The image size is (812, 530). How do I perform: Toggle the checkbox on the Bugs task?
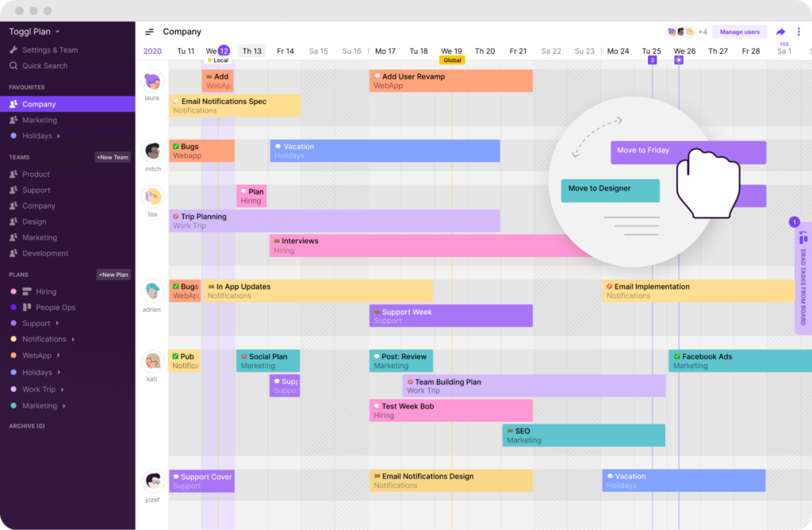tap(178, 146)
